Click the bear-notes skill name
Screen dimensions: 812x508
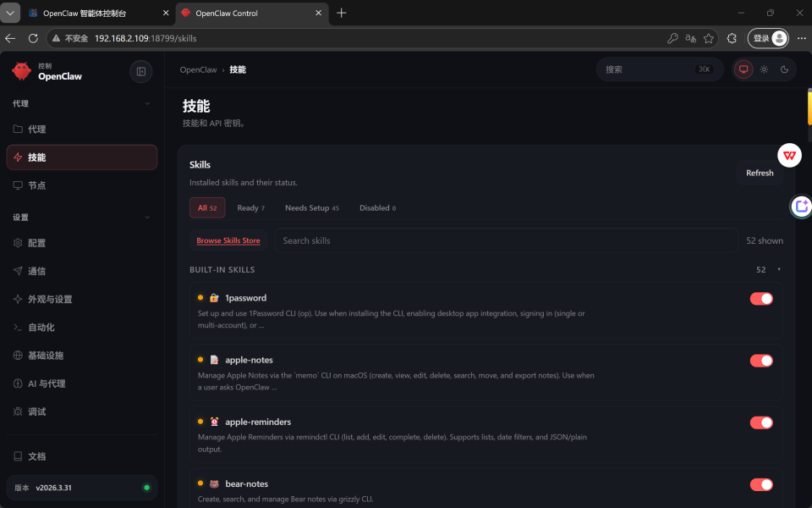(246, 483)
